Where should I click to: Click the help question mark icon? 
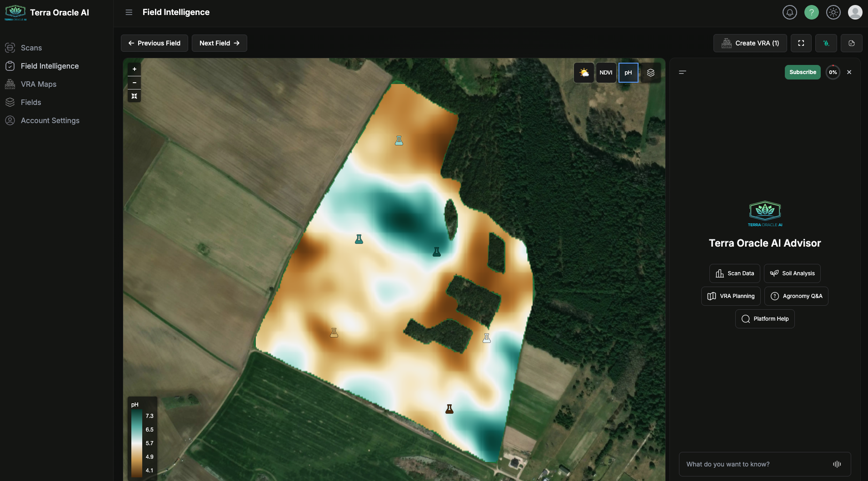tap(812, 12)
